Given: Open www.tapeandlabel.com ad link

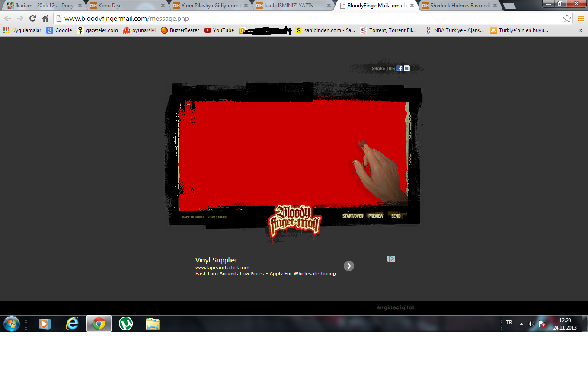Looking at the screenshot, I should [222, 267].
